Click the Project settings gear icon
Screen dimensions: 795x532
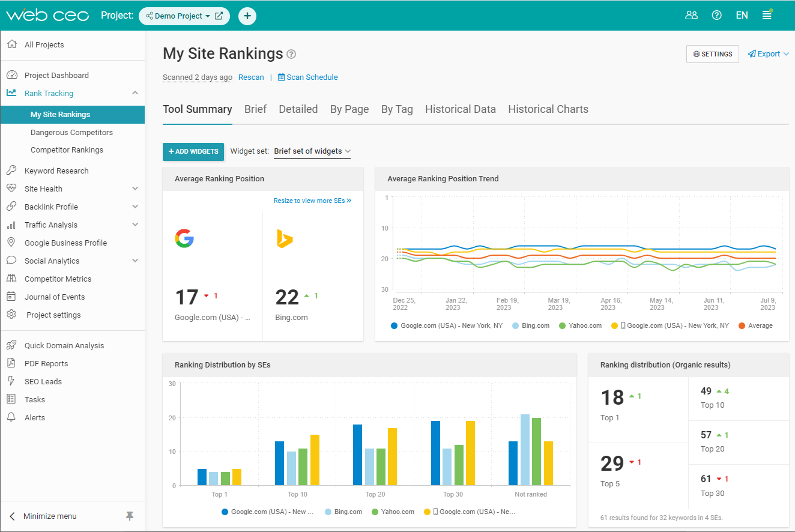click(11, 315)
